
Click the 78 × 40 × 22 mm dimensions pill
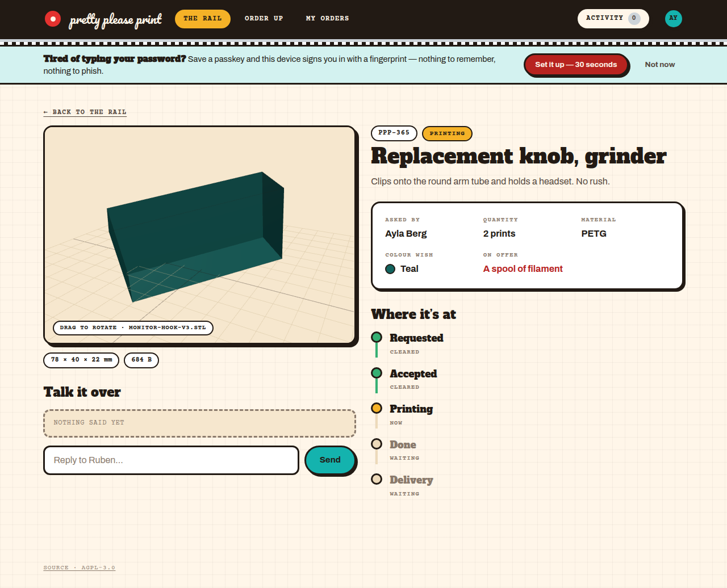(81, 360)
